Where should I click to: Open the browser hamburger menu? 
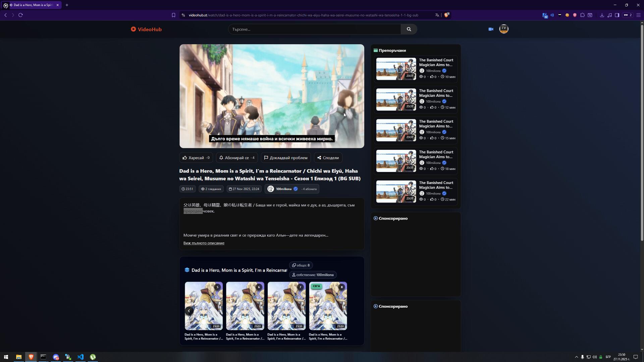pyautogui.click(x=638, y=15)
